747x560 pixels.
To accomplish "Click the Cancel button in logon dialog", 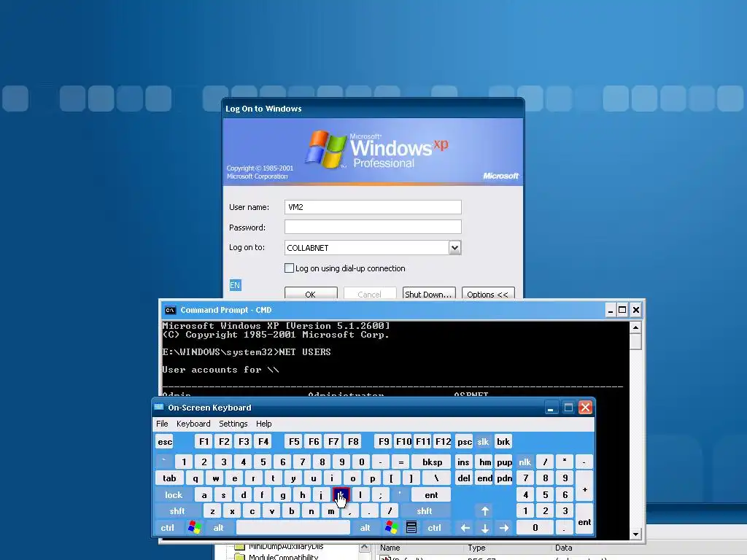I will click(370, 294).
